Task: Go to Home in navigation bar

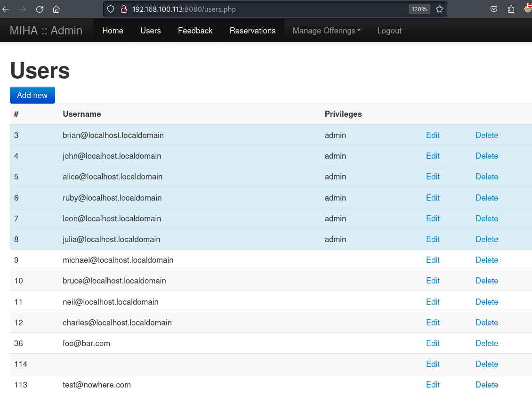Action: coord(113,31)
